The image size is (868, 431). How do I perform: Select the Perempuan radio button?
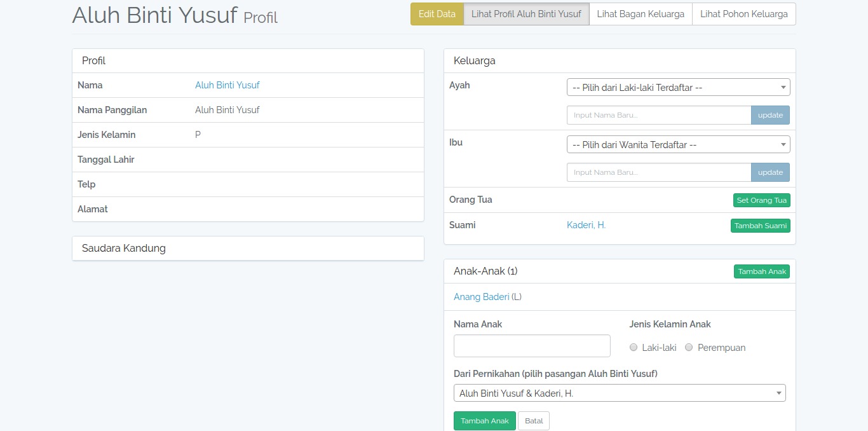689,347
